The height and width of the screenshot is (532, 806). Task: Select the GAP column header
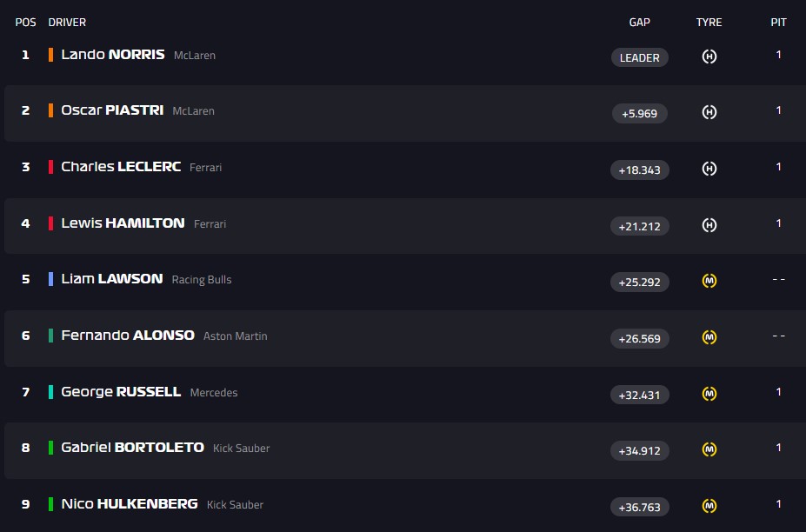639,23
